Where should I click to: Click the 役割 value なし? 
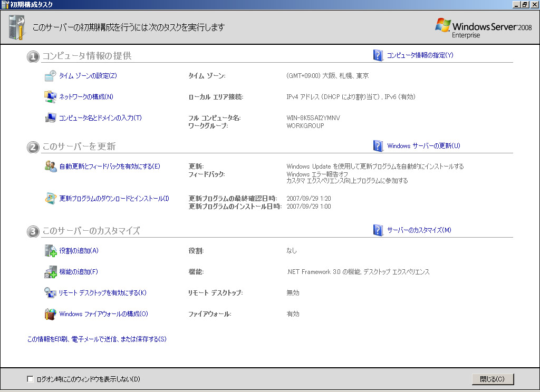click(x=291, y=251)
